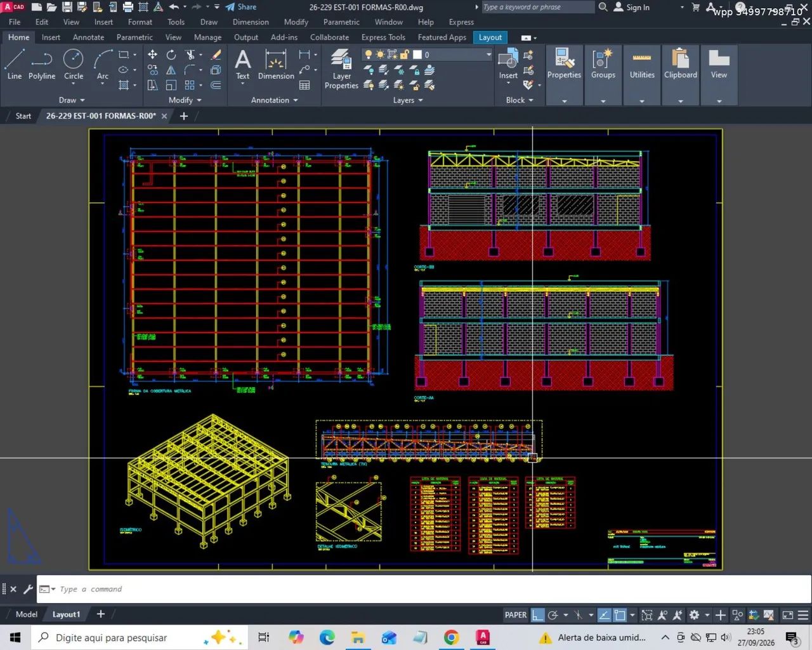Screen dimensions: 812x650
Task: Activate the Arc tool
Action: (x=103, y=64)
